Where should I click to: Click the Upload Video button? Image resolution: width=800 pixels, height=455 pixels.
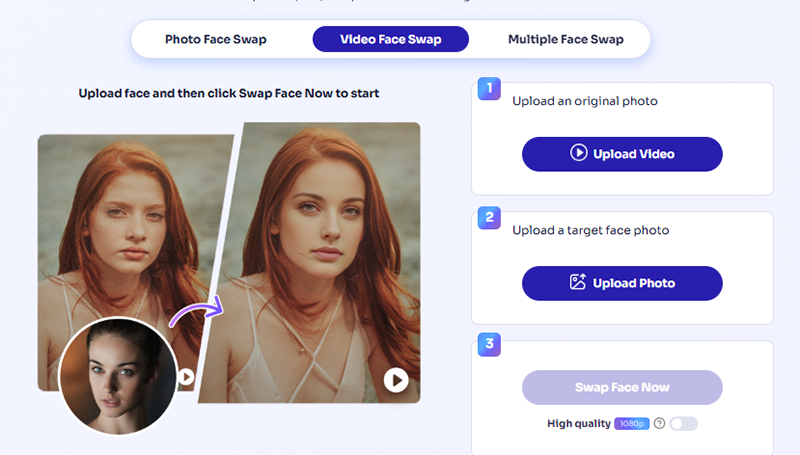point(622,154)
